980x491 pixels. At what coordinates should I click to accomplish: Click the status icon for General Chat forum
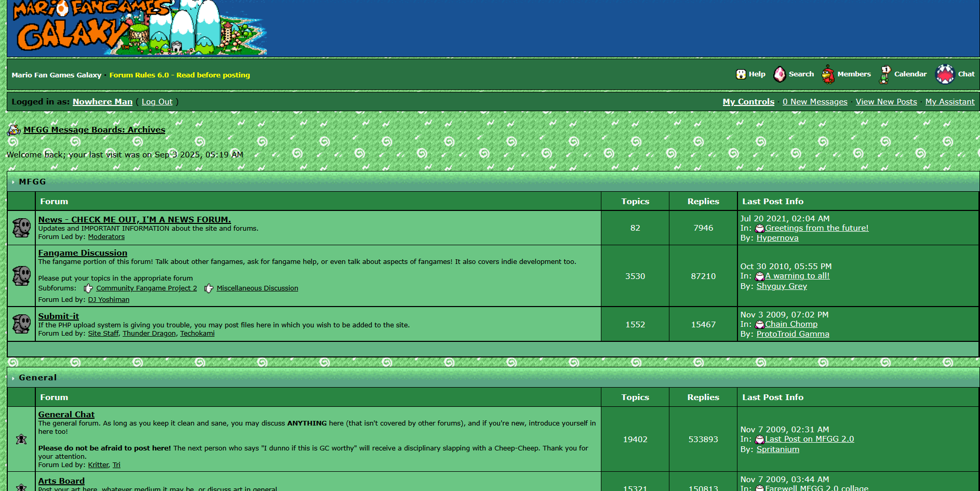21,439
